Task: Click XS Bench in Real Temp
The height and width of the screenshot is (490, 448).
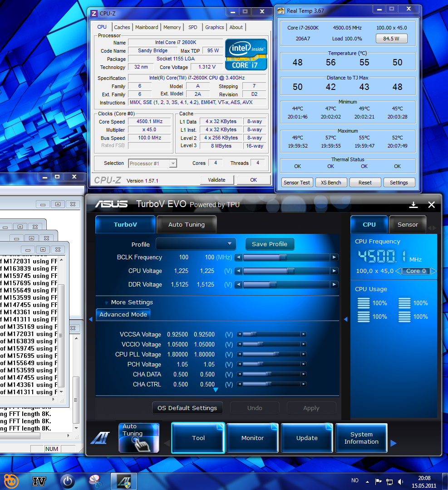Action: pyautogui.click(x=331, y=183)
